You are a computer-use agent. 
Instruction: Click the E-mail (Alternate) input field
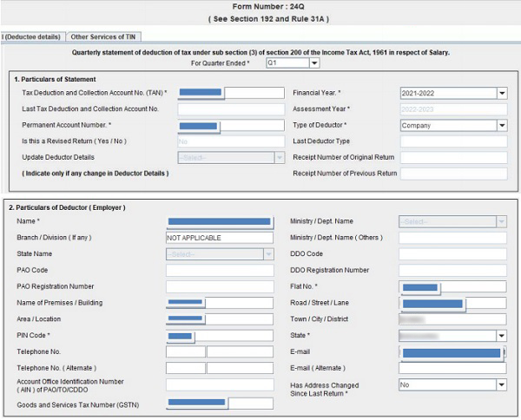tap(452, 368)
